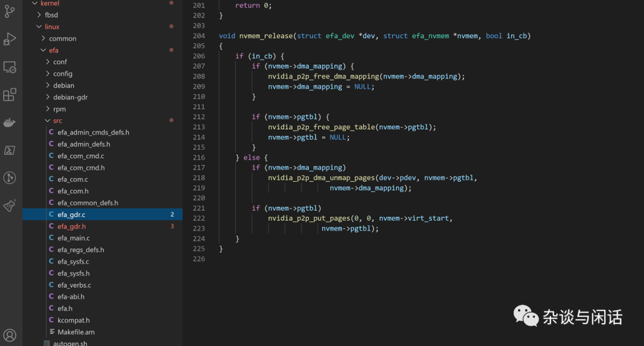Click the problems badge '3' on efa_gdr.h
This screenshot has width=644, height=346.
[172, 226]
